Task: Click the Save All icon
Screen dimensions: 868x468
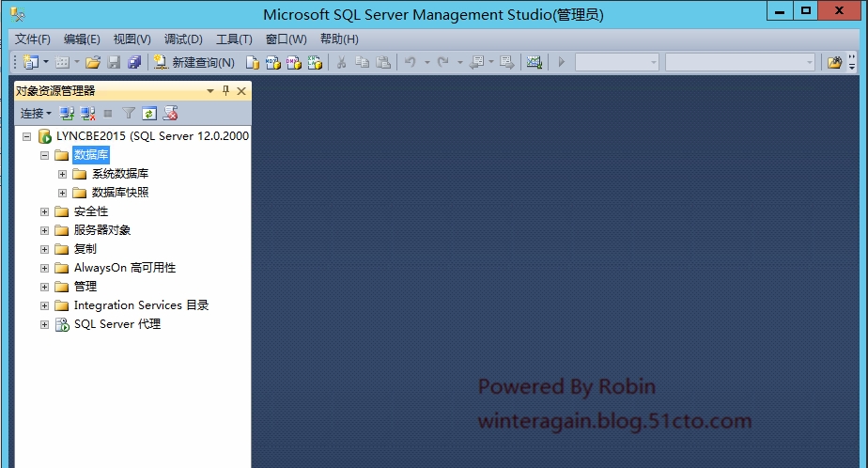Action: [134, 62]
